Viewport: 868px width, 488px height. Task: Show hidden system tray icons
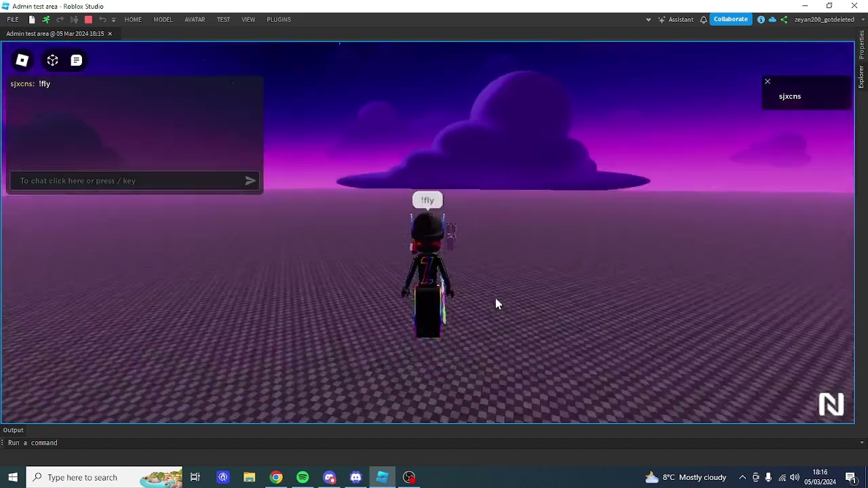coord(743,477)
